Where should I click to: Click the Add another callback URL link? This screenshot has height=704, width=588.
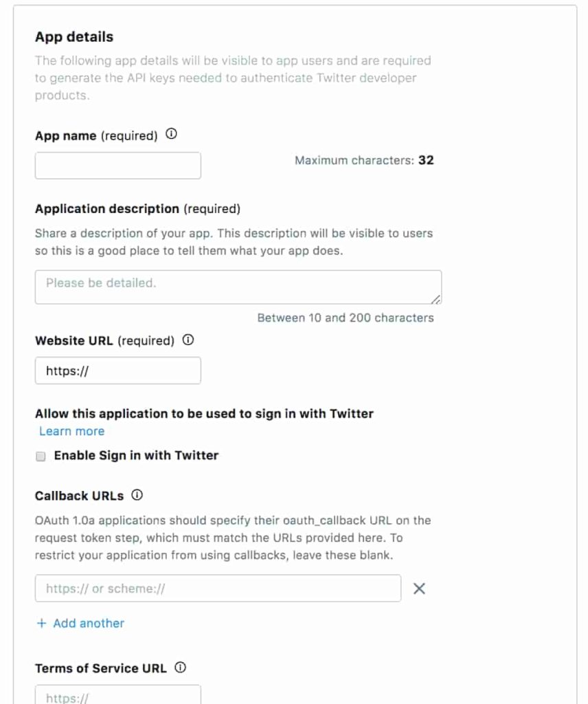(80, 623)
